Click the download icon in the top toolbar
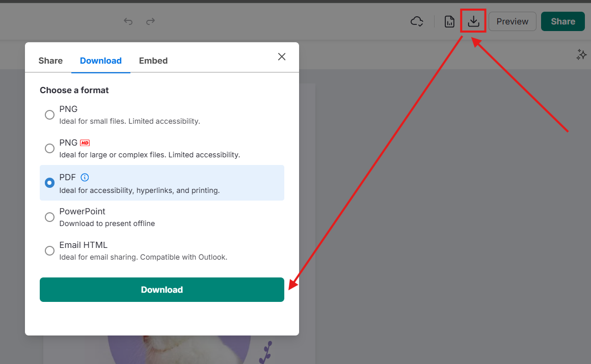The image size is (591, 364). point(473,21)
